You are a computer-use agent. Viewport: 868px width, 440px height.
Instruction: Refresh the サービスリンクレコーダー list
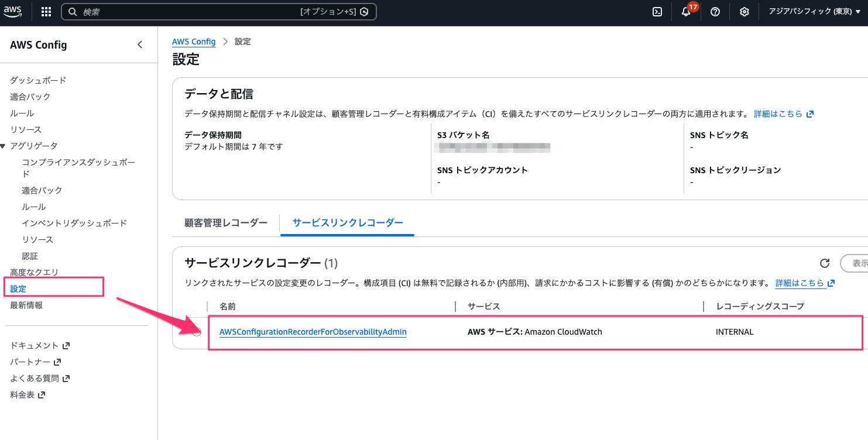825,263
